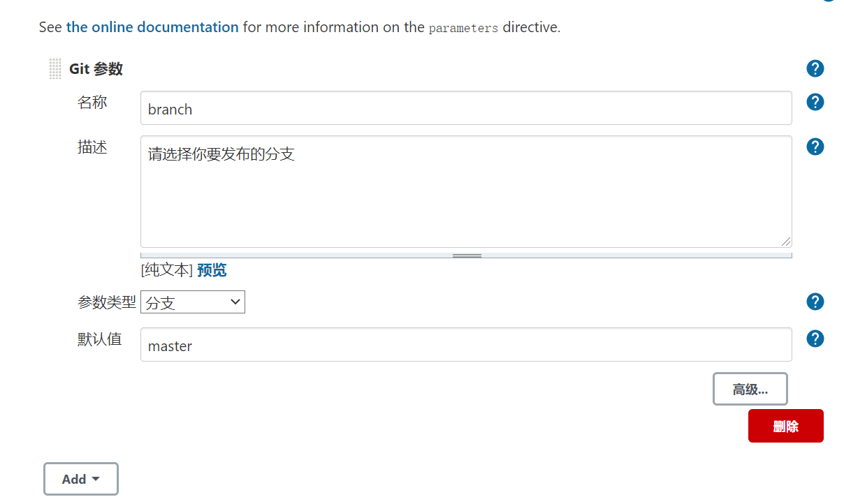Click the 默认值 field containing master

click(466, 345)
